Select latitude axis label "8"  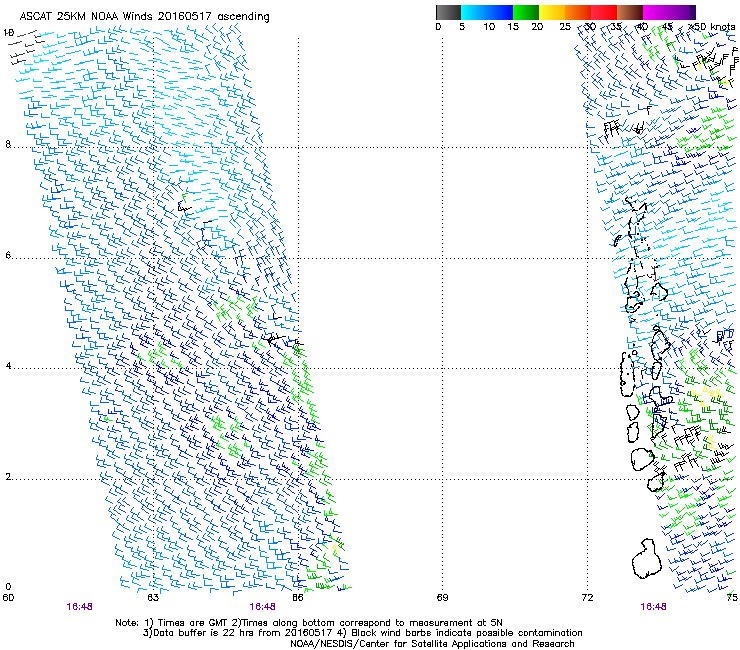pyautogui.click(x=8, y=144)
